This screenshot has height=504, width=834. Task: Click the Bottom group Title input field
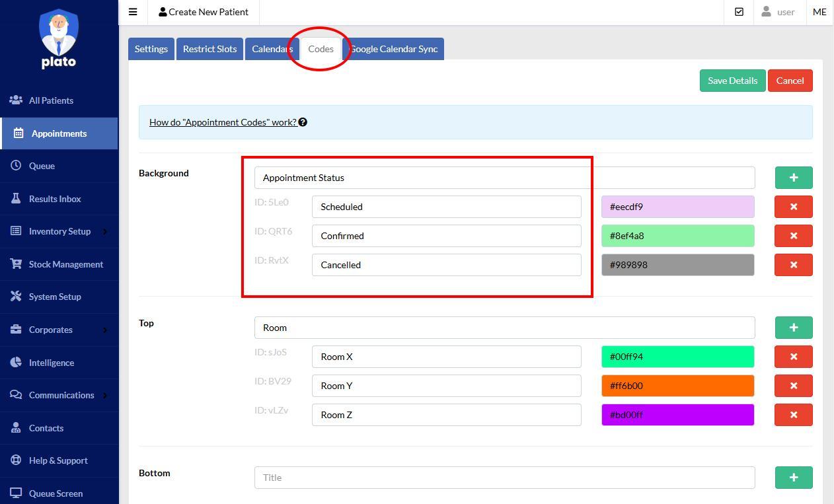click(x=504, y=477)
